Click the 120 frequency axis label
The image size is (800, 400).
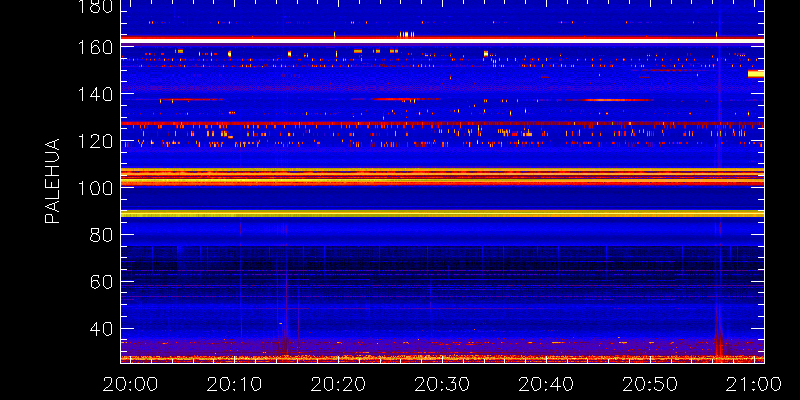[x=93, y=141]
